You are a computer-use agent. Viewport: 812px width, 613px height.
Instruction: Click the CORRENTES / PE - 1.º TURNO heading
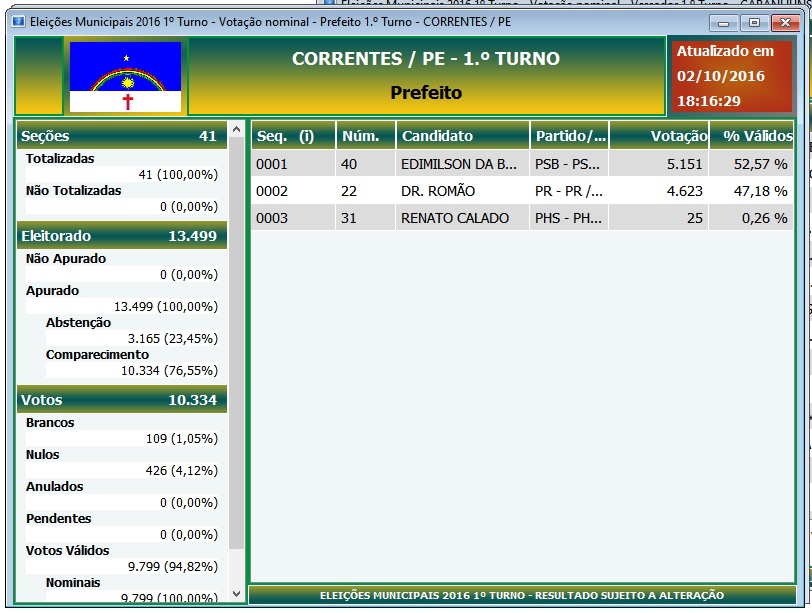click(426, 59)
